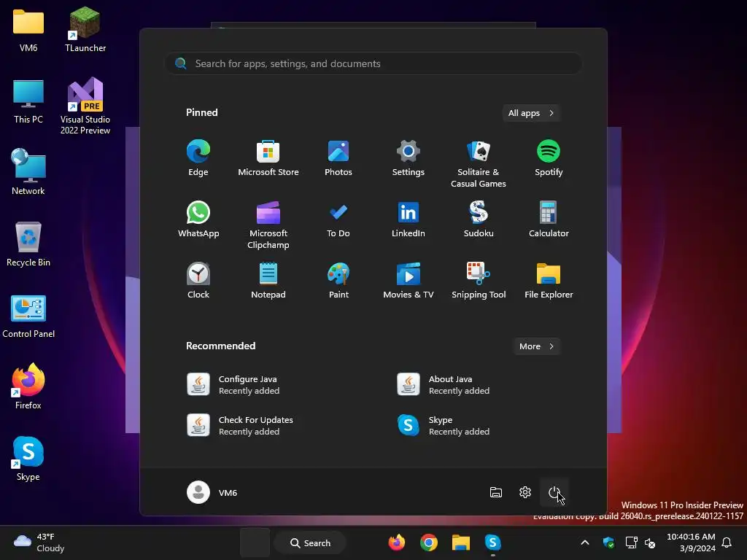
Task: Select Network desktop icon
Action: [28, 172]
